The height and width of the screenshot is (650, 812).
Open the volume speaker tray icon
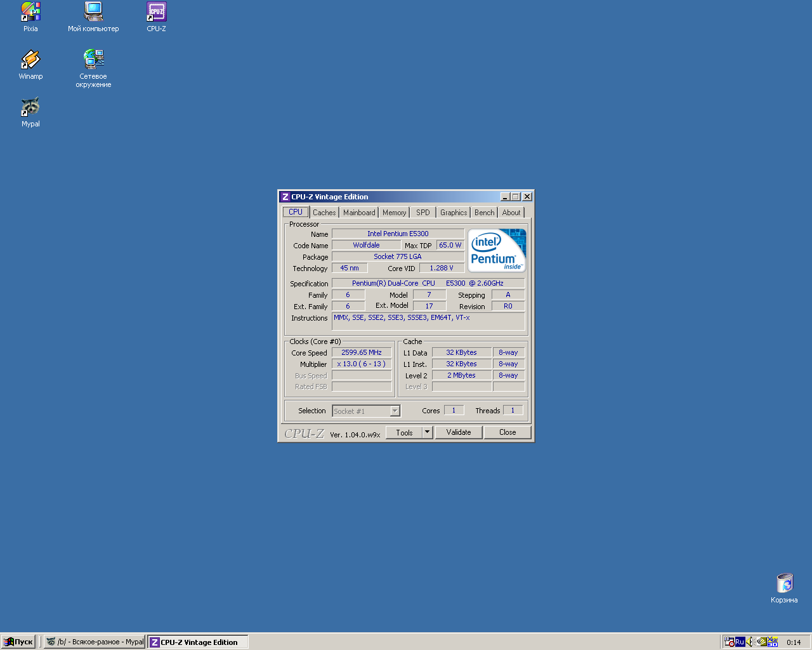[x=750, y=642]
